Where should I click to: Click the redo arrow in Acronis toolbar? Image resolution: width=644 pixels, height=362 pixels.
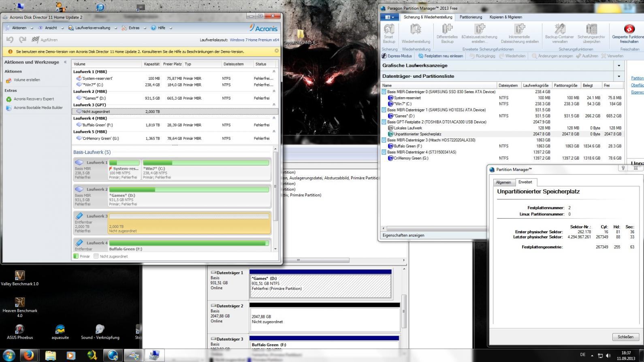tap(23, 40)
